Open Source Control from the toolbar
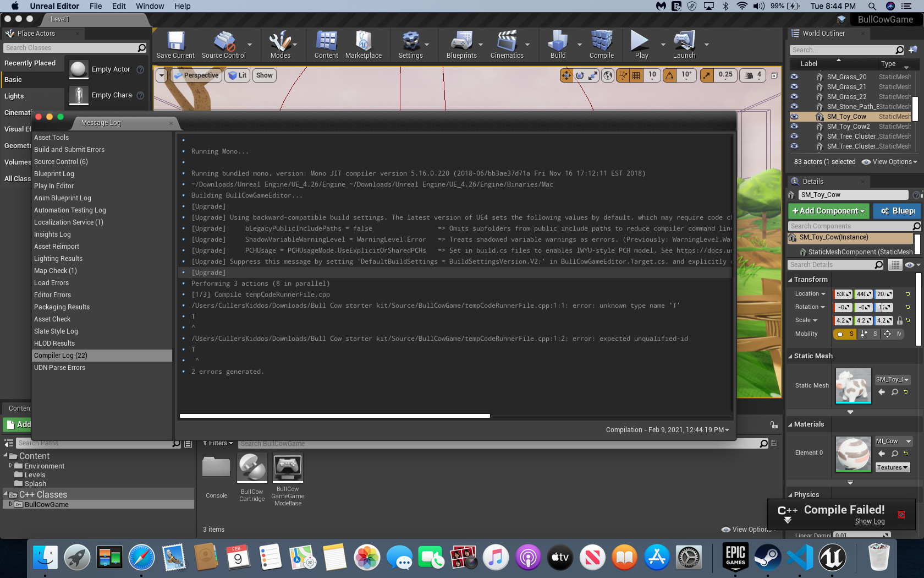This screenshot has width=924, height=578. [x=224, y=45]
